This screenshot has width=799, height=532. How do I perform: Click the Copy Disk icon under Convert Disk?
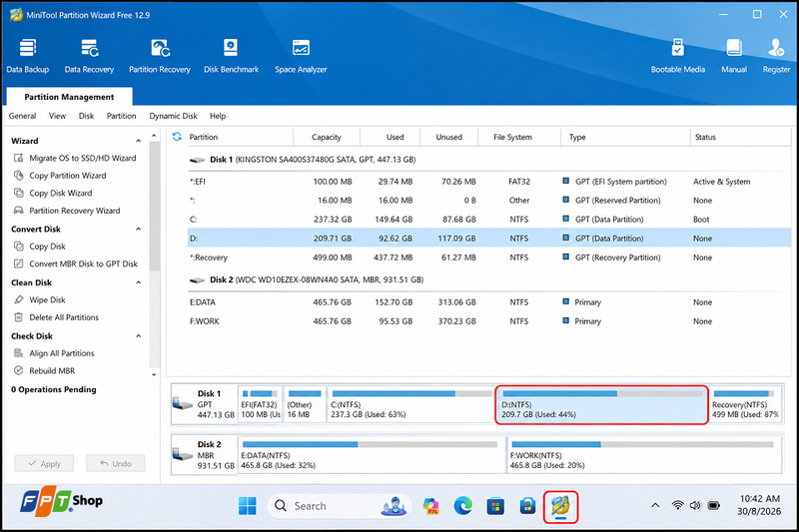tap(18, 246)
